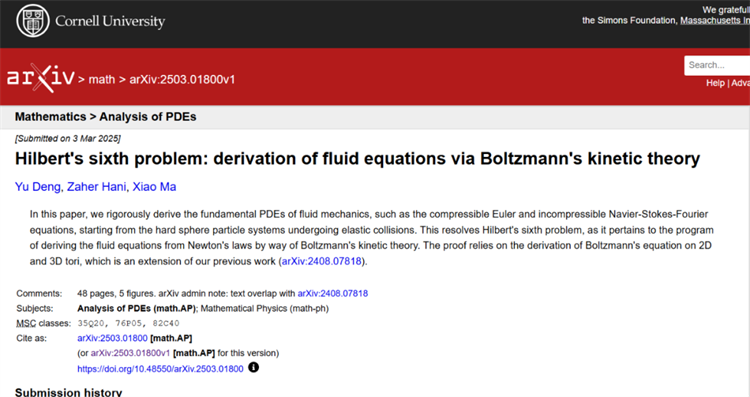Click the arXiv:2503.01800 Cite as link
750x397 pixels.
(112, 338)
